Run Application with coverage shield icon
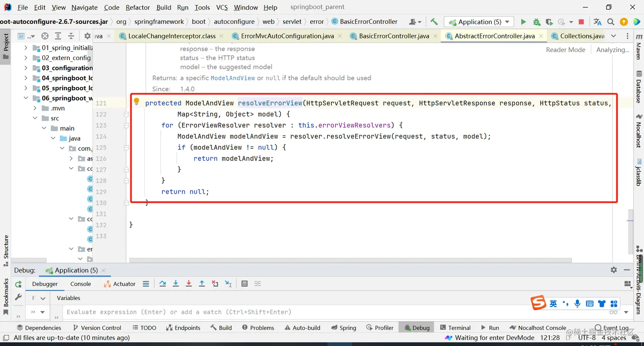The image size is (644, 346). [x=549, y=22]
